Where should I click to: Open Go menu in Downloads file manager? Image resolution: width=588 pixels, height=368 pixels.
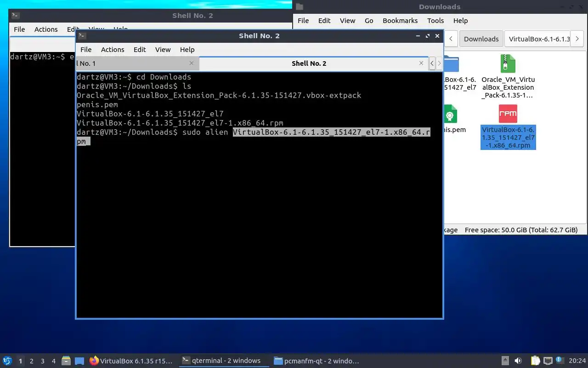tap(369, 20)
